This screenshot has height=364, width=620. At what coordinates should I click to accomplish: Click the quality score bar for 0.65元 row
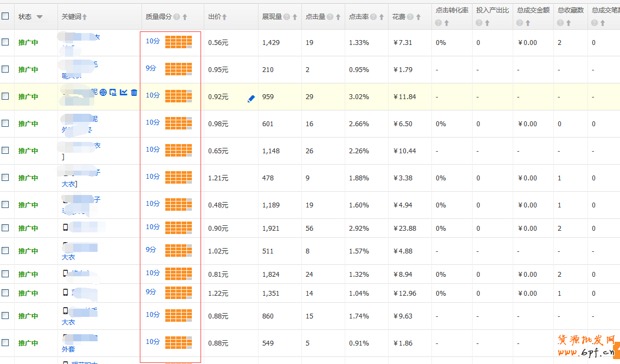pos(178,150)
